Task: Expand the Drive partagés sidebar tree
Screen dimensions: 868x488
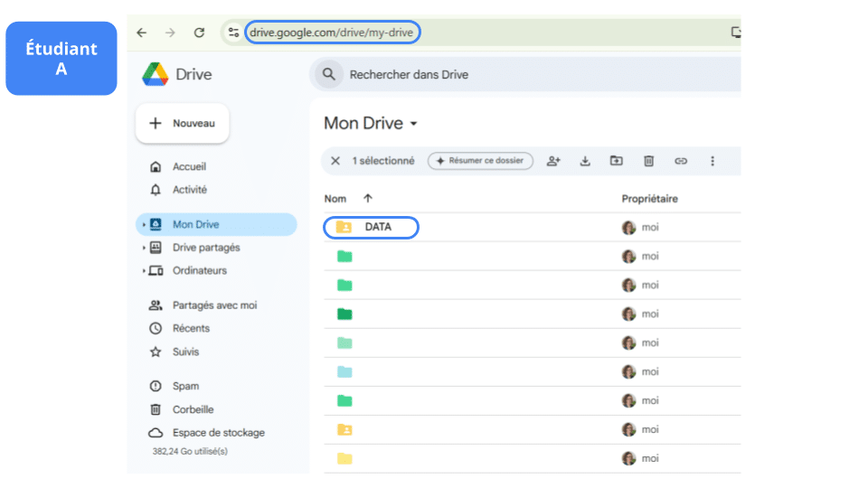Action: 144,248
